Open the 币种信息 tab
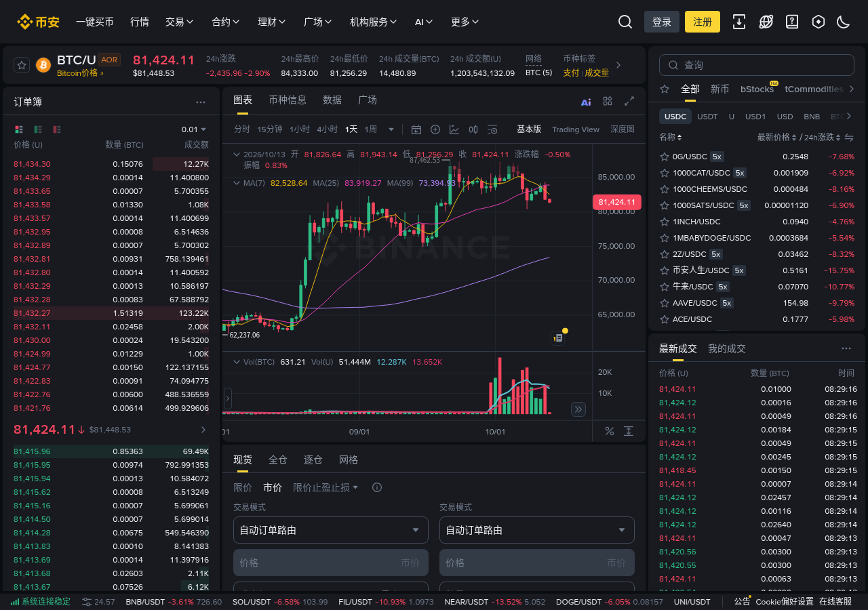The image size is (868, 610). 288,100
